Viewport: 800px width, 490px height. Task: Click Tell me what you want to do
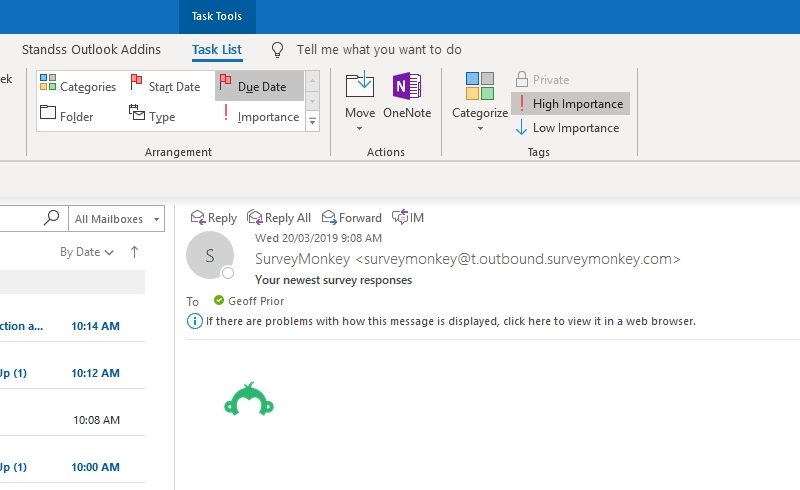click(x=379, y=50)
